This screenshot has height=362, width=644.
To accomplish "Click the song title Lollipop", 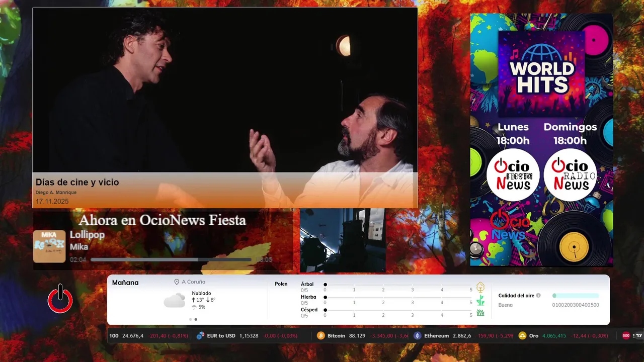I will (x=87, y=235).
